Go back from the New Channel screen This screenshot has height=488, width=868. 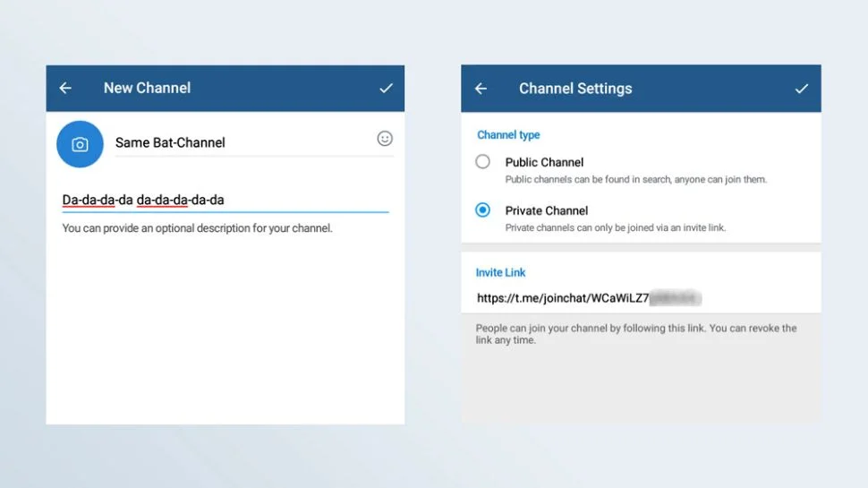65,88
